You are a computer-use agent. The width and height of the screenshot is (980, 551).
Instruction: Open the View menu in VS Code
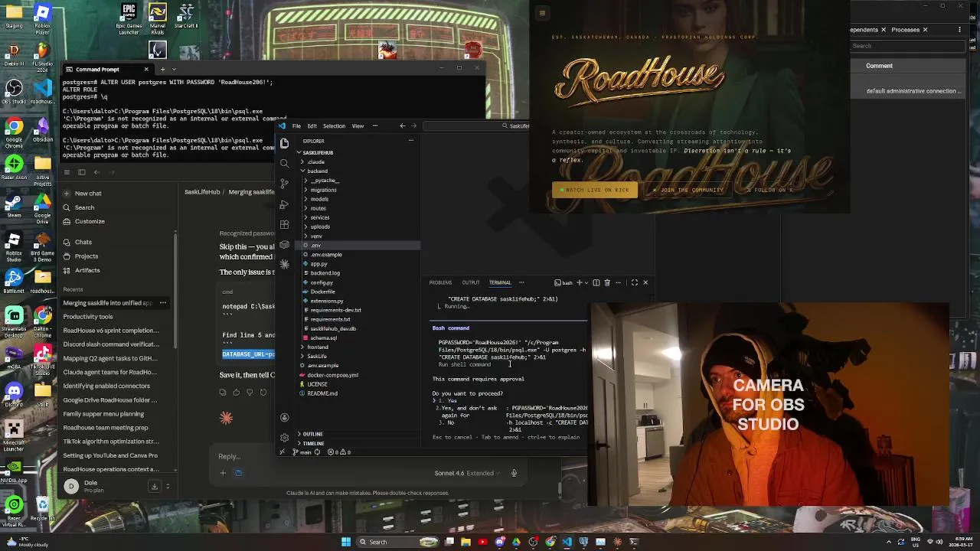(358, 126)
